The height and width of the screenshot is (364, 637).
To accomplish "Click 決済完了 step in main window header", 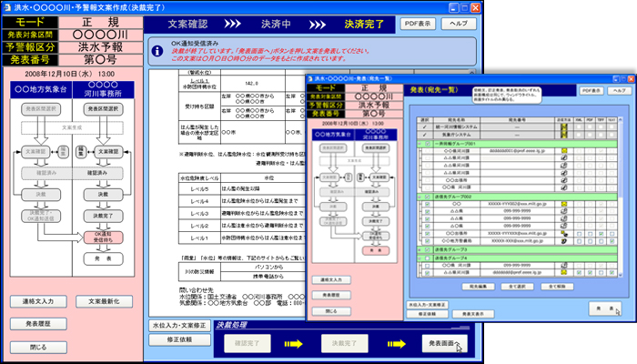I will coord(364,25).
